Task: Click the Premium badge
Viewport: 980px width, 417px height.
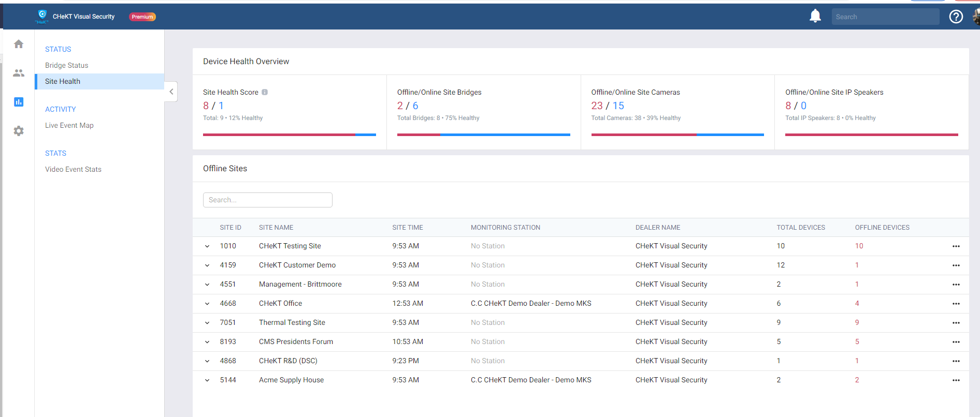Action: pyautogui.click(x=142, y=17)
